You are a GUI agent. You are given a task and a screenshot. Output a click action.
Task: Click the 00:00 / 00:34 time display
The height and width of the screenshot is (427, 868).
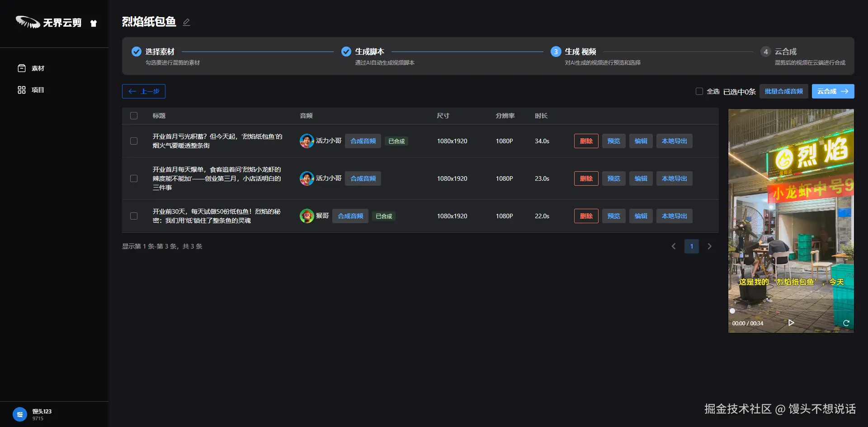(x=748, y=324)
